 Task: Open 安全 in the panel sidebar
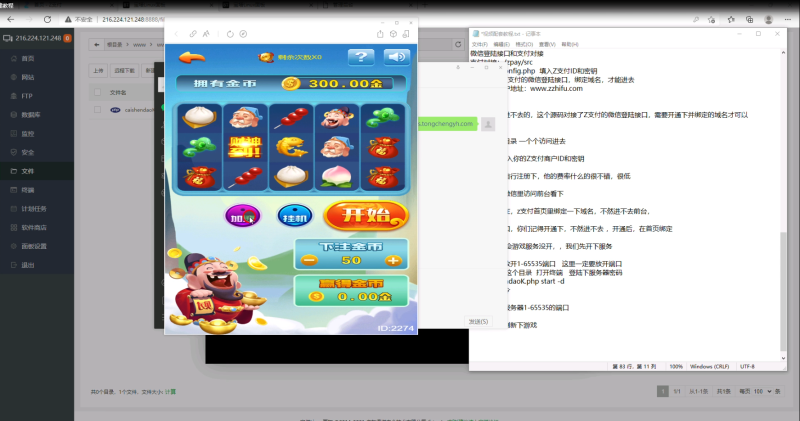(28, 152)
